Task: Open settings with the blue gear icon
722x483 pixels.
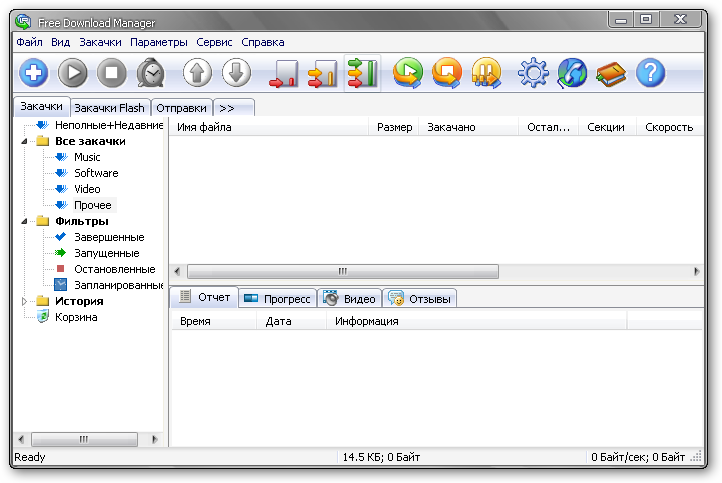Action: click(x=533, y=73)
